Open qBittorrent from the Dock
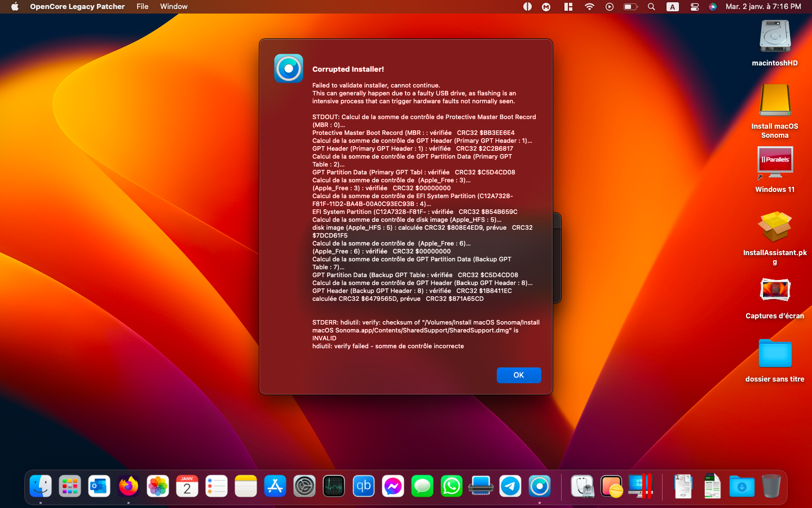The image size is (812, 508). click(x=364, y=486)
